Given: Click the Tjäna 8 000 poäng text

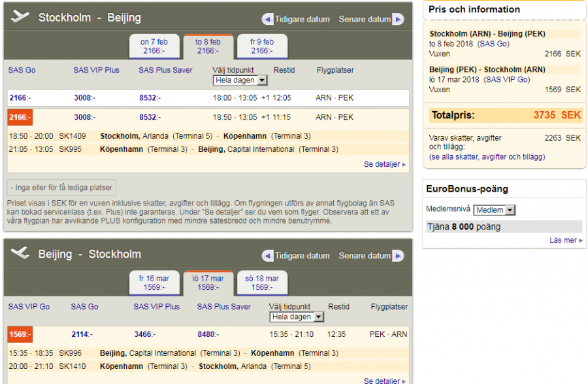Looking at the screenshot, I should [x=464, y=227].
